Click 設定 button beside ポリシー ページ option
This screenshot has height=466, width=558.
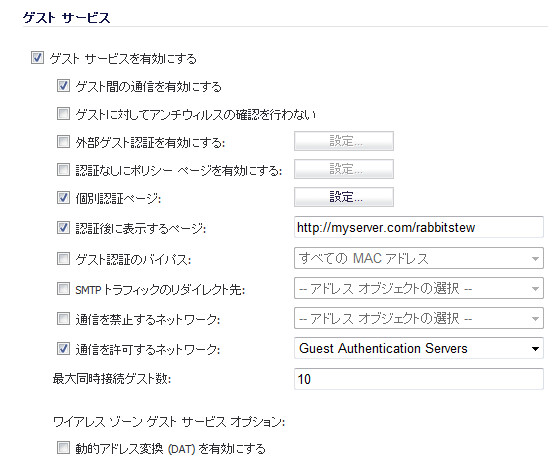coord(344,169)
